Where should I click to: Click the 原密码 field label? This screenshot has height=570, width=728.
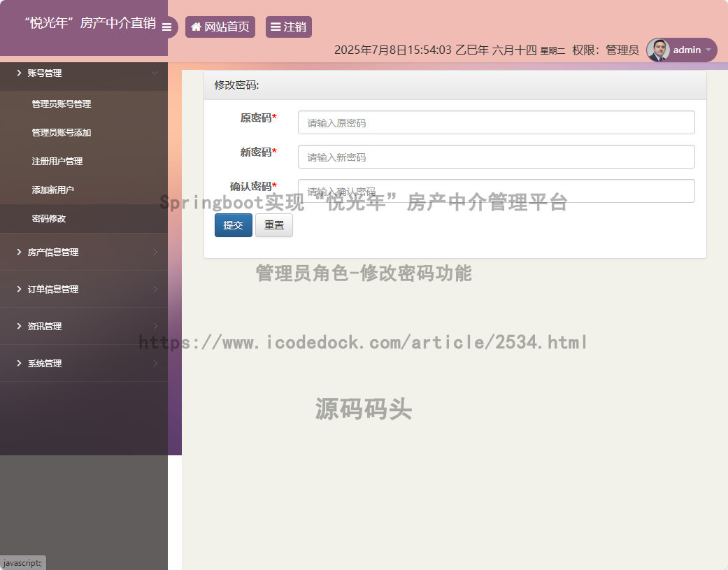[x=259, y=118]
